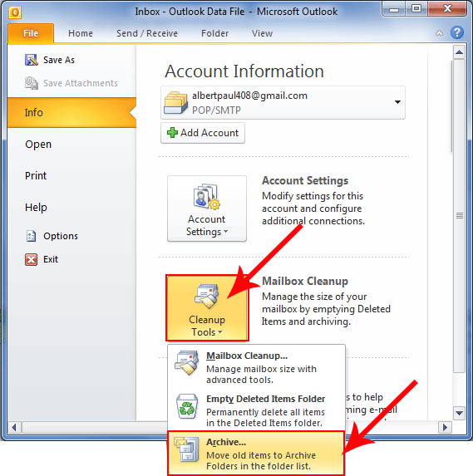Maximize the Outlook window
This screenshot has height=476, width=473.
pyautogui.click(x=416, y=9)
